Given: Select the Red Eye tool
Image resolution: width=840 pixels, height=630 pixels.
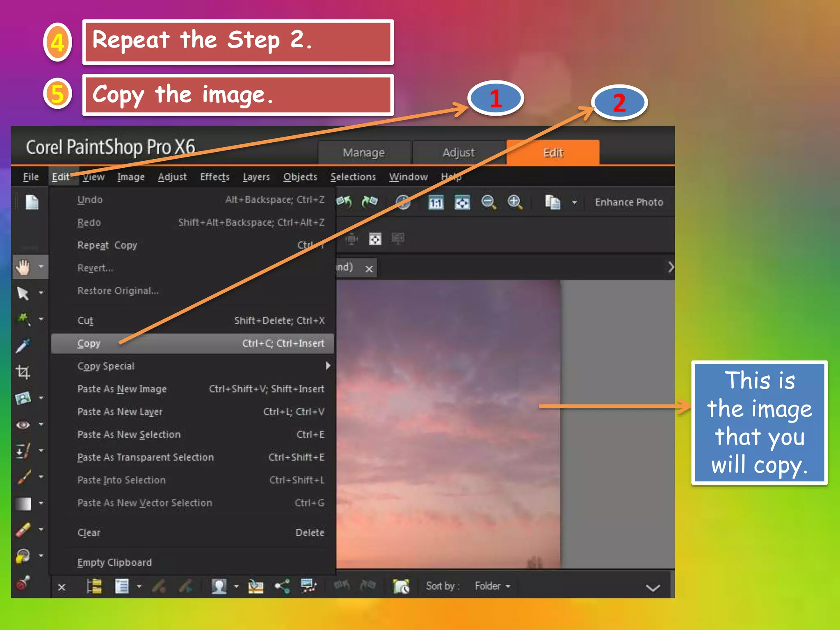Looking at the screenshot, I should click(23, 425).
